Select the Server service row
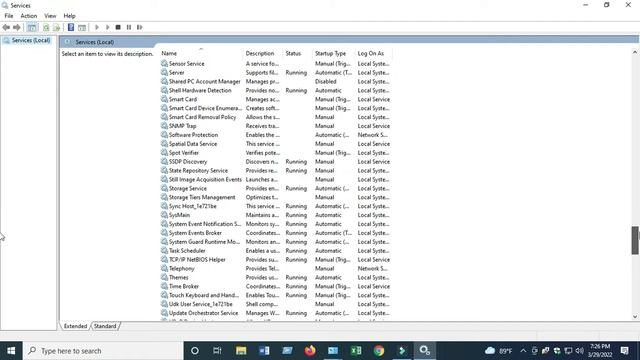This screenshot has height=360, width=640. pyautogui.click(x=276, y=73)
